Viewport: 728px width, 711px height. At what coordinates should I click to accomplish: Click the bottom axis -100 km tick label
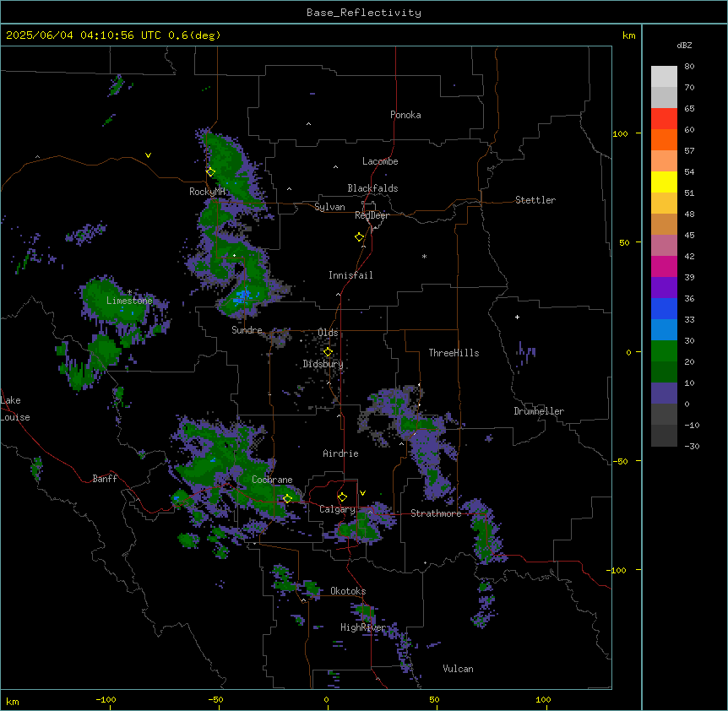(x=106, y=699)
